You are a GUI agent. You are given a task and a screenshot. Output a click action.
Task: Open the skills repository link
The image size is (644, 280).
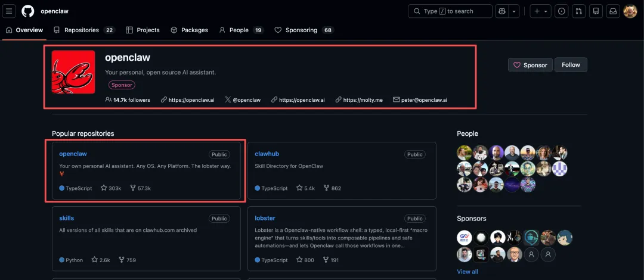click(x=67, y=218)
